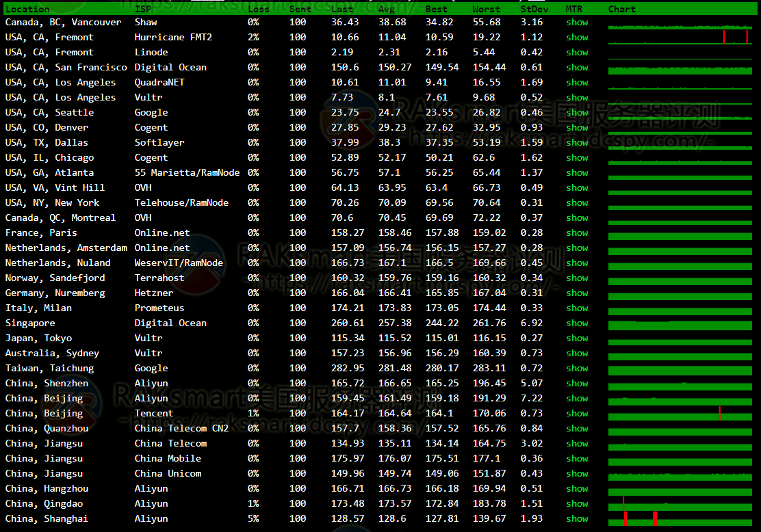
Task: Open show link for Singapore row
Action: 577,323
